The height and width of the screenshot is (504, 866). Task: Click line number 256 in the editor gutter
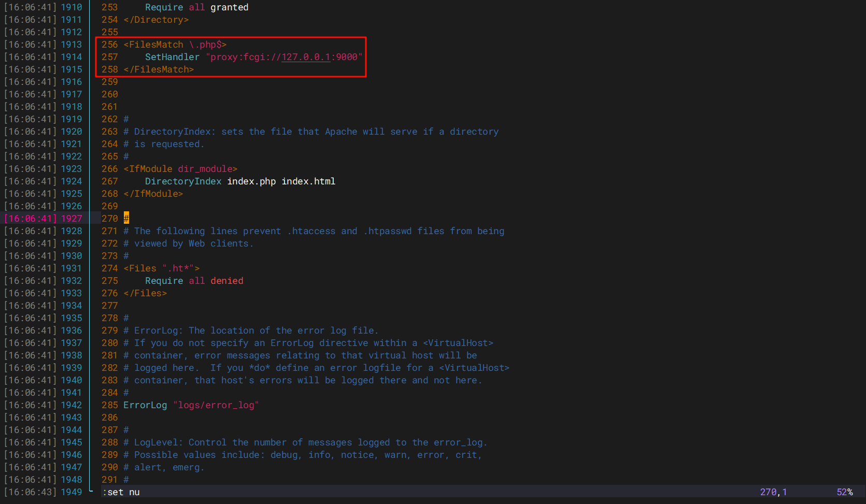click(x=110, y=45)
